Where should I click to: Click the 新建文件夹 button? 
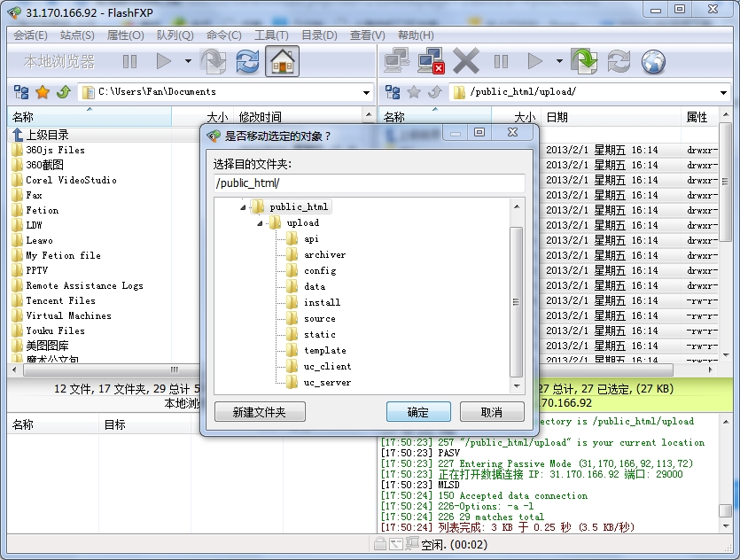pos(260,412)
